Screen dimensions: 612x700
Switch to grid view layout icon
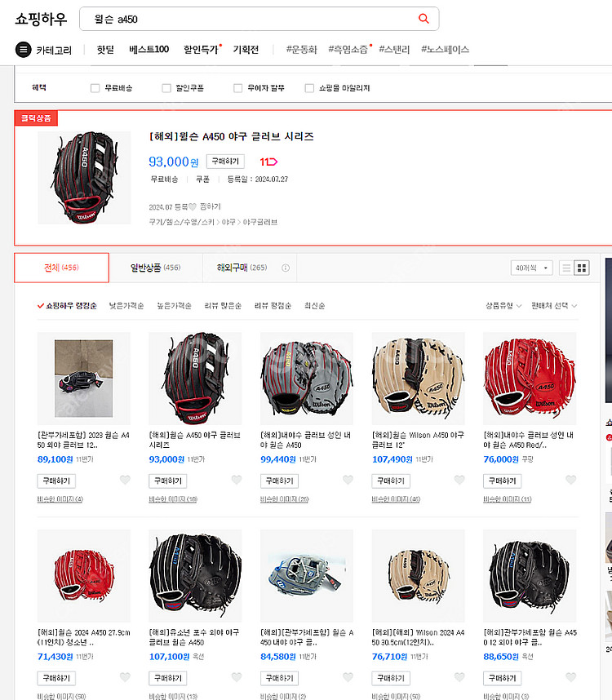(582, 268)
